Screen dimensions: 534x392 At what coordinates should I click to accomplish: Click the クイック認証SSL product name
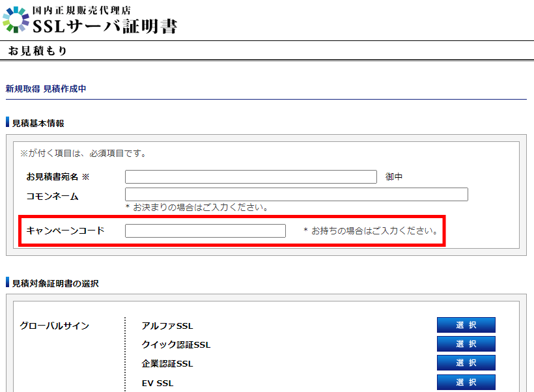tap(176, 344)
